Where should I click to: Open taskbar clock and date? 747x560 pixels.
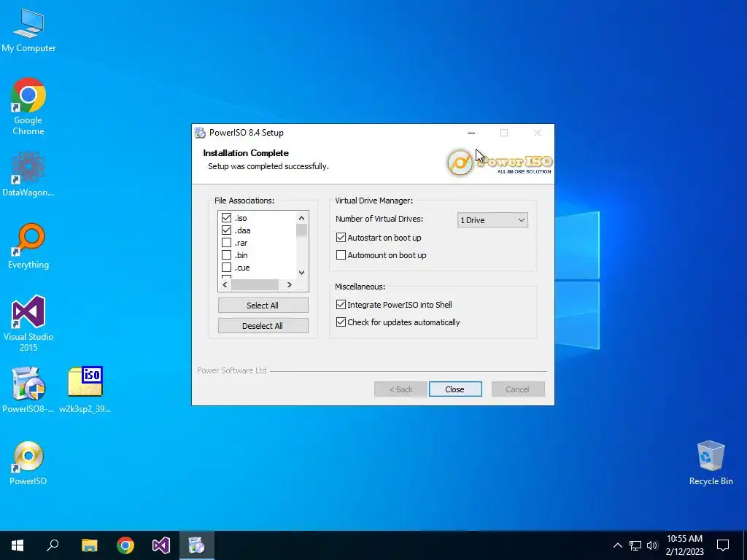click(684, 545)
